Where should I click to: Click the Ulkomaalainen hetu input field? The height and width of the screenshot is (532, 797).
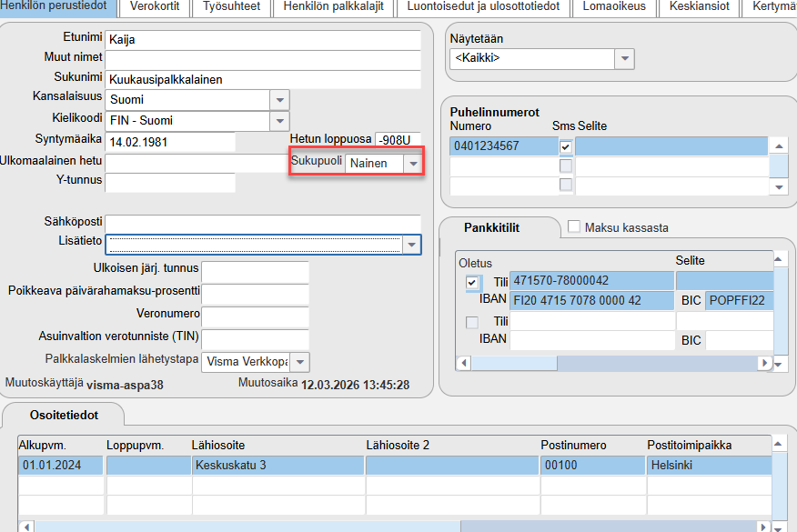click(x=197, y=164)
